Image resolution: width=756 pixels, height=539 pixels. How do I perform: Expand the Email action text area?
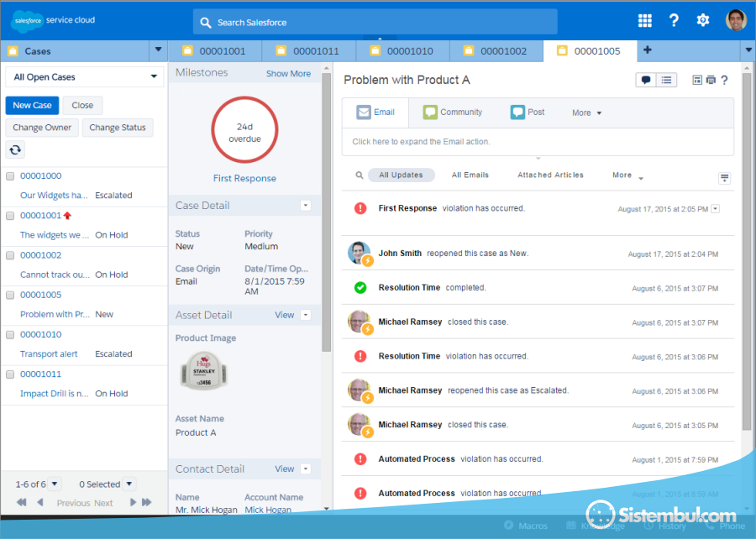(538, 142)
